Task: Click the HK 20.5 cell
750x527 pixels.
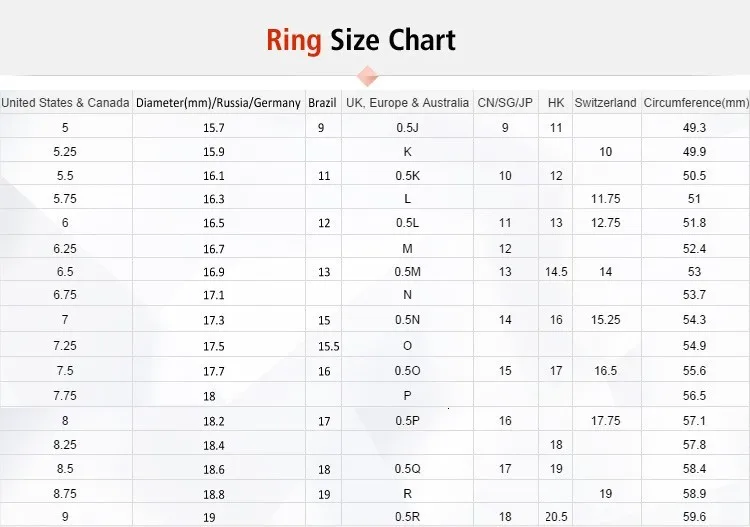Action: tap(556, 516)
